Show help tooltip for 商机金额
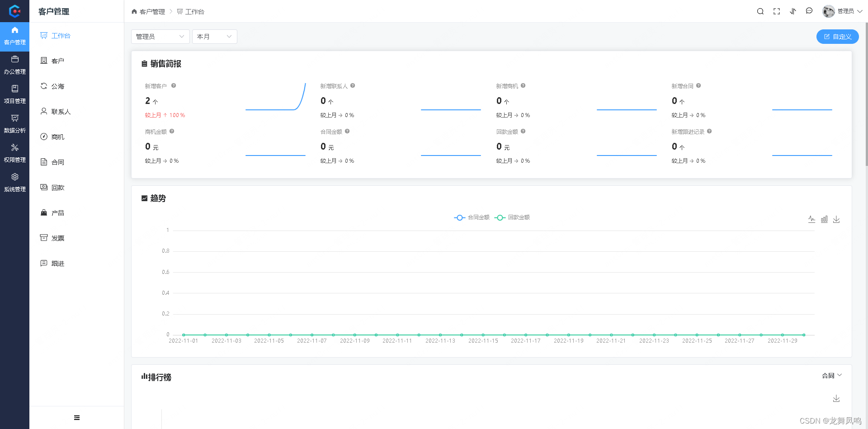 tap(172, 131)
